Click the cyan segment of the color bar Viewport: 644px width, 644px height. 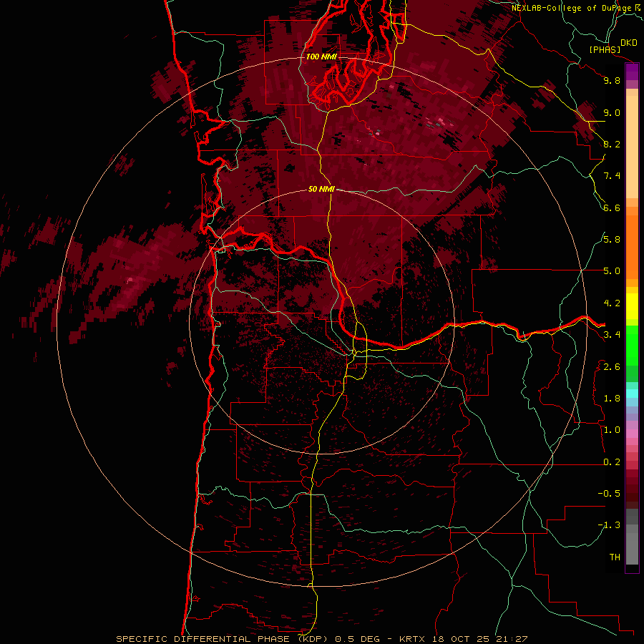click(x=632, y=394)
